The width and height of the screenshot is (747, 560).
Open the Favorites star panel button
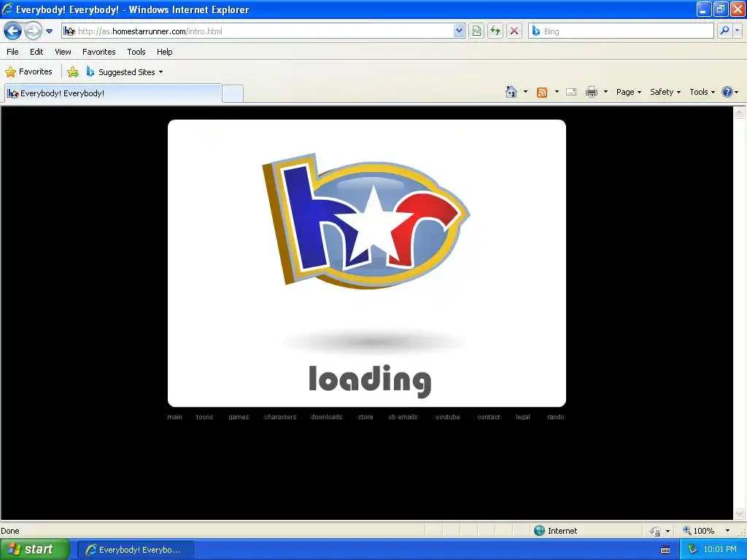[x=29, y=72]
